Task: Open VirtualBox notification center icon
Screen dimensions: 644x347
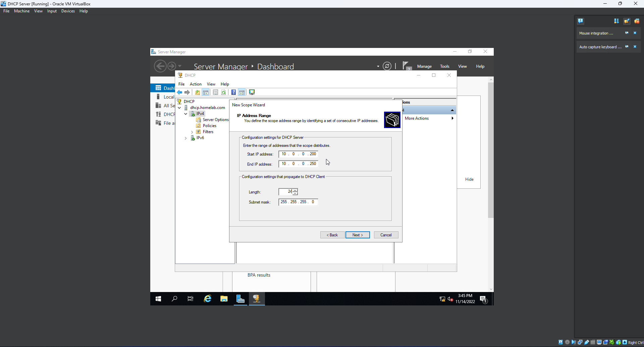Action: [581, 21]
